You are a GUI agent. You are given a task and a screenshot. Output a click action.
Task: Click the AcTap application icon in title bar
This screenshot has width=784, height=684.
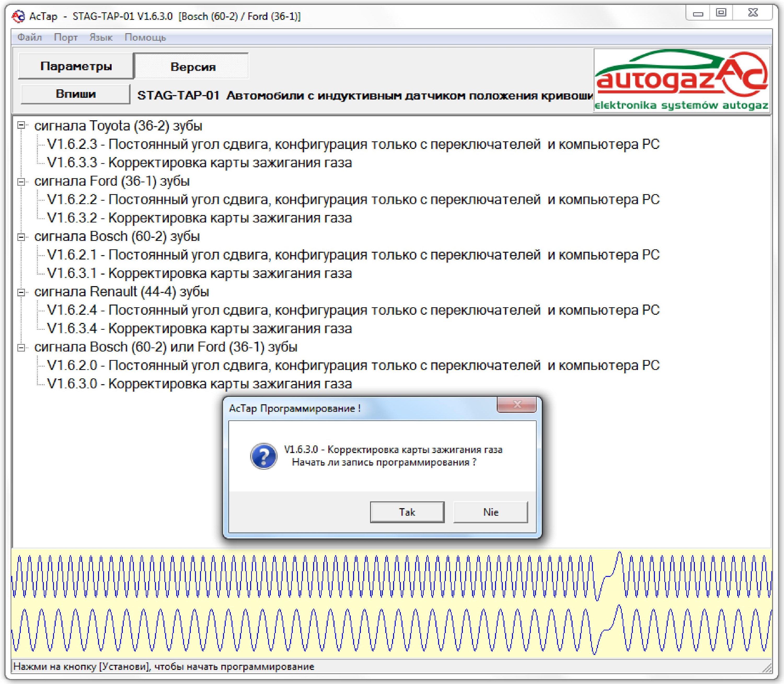point(18,16)
